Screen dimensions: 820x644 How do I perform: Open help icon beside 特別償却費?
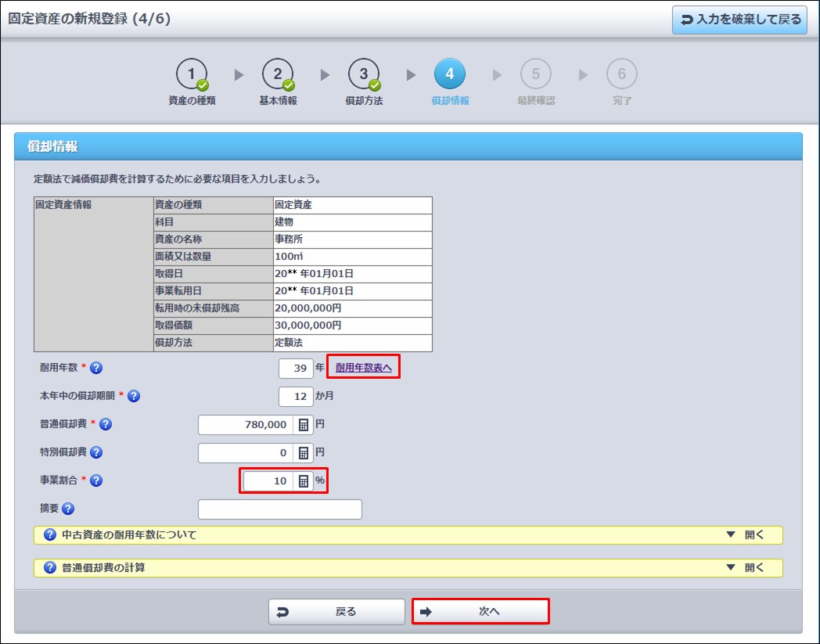[x=96, y=452]
